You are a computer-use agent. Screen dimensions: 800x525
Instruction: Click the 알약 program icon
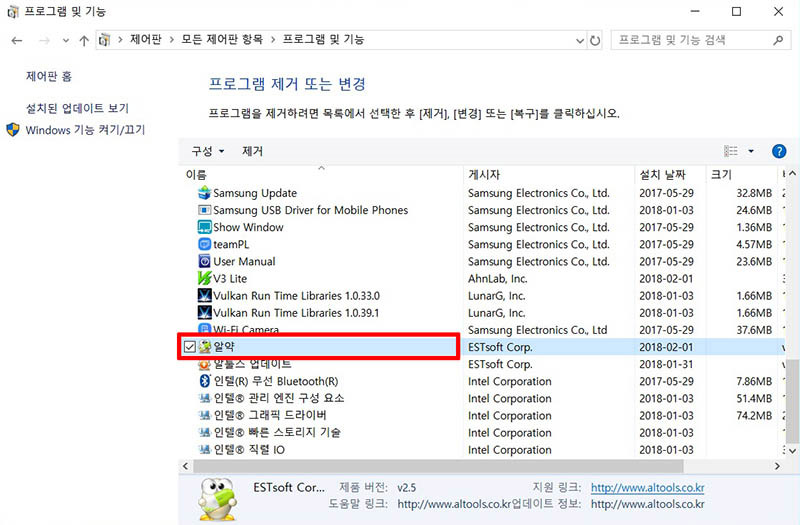205,347
